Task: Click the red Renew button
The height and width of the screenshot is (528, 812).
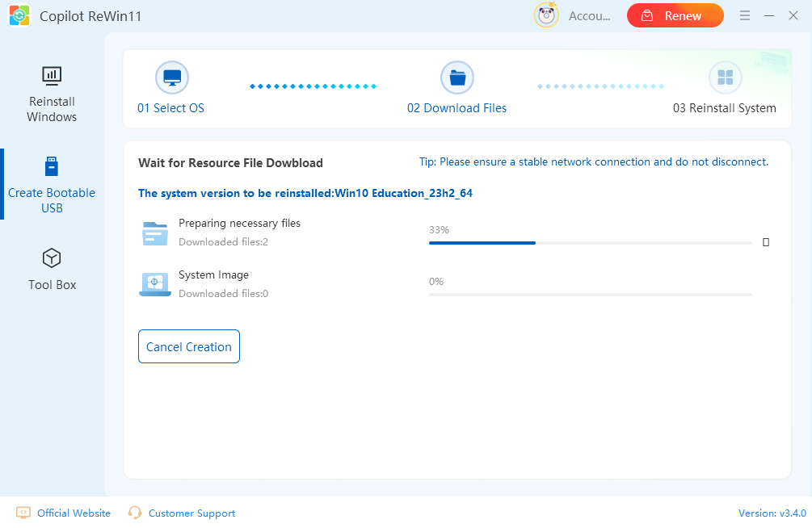Action: point(675,15)
